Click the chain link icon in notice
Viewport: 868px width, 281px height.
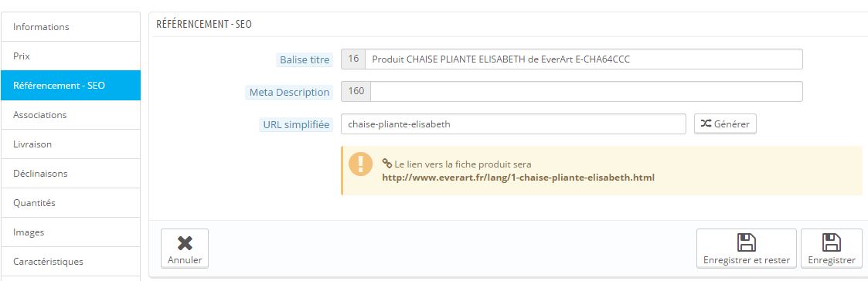pos(387,164)
